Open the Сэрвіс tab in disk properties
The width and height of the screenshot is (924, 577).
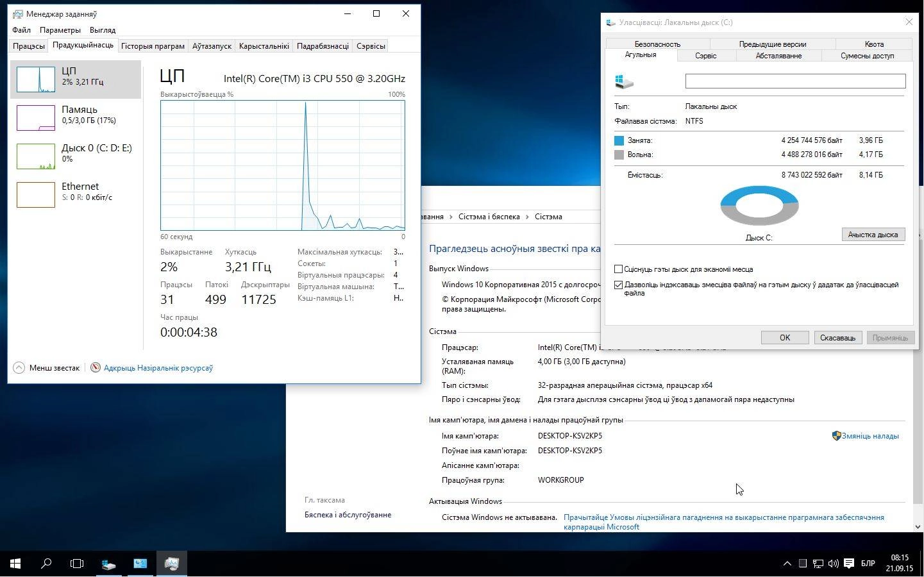click(705, 56)
